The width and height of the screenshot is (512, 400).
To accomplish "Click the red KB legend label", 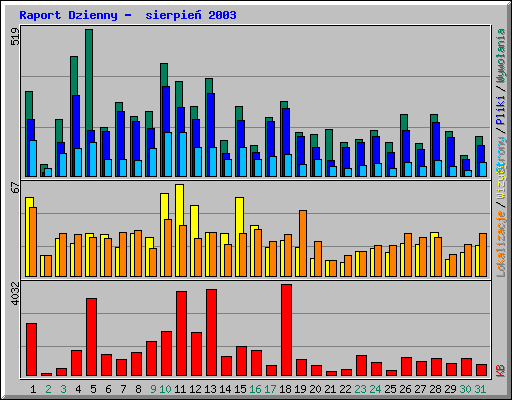I will [501, 371].
